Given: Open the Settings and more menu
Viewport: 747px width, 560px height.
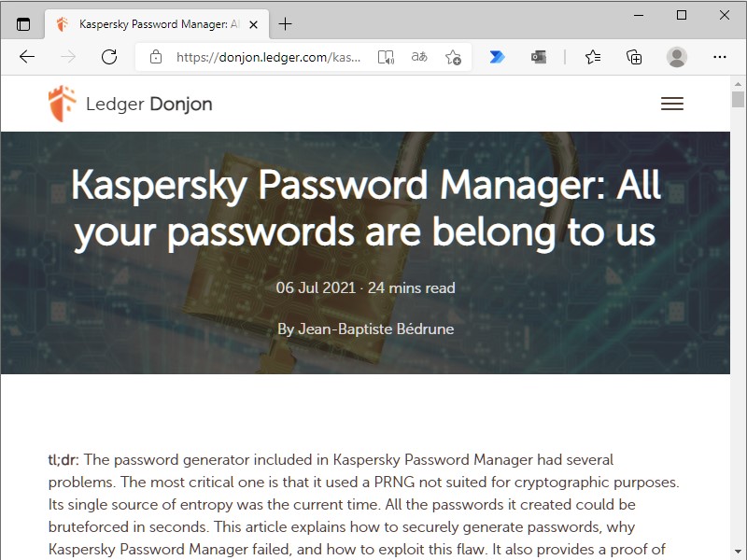Looking at the screenshot, I should (x=719, y=57).
